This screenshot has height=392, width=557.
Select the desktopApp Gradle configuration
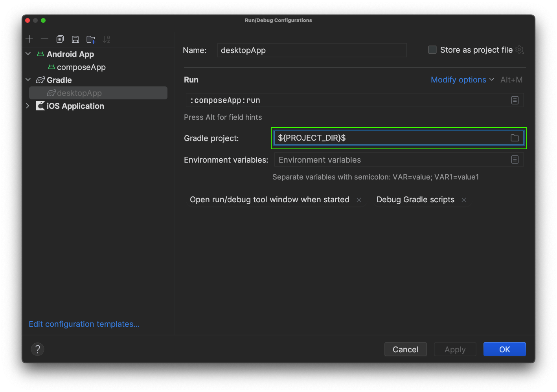tap(98, 93)
